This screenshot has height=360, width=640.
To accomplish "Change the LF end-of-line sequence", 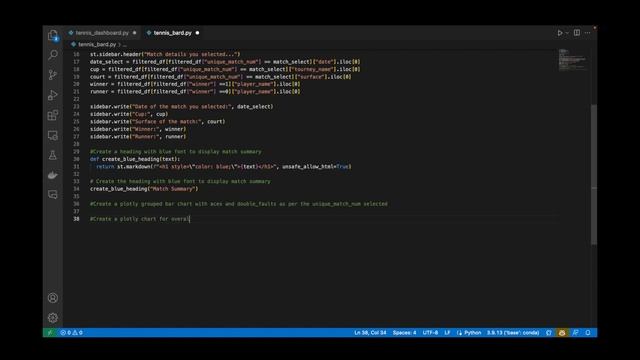I will (447, 333).
